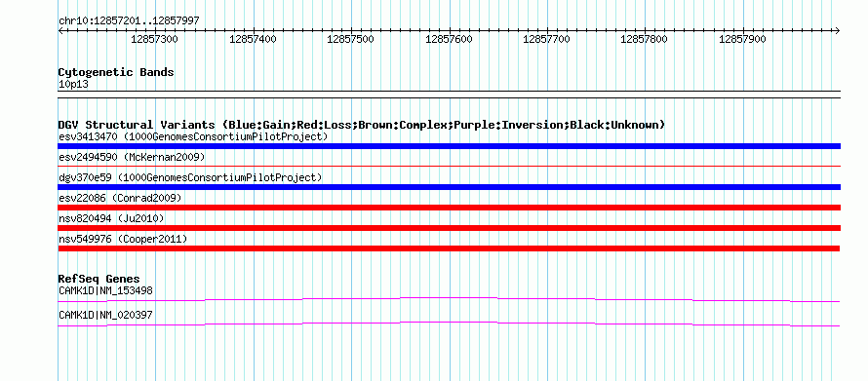Click the RefSeq Genes track heading

pyautogui.click(x=99, y=279)
